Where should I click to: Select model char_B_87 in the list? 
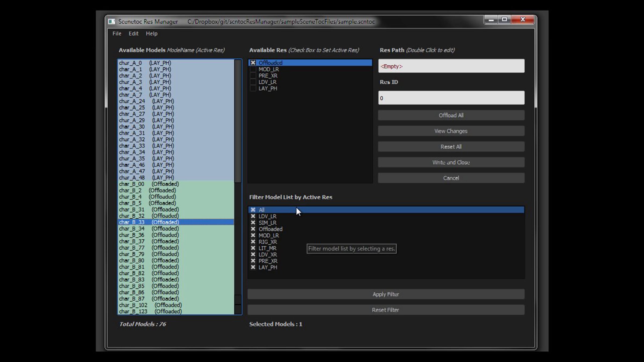[176, 299]
